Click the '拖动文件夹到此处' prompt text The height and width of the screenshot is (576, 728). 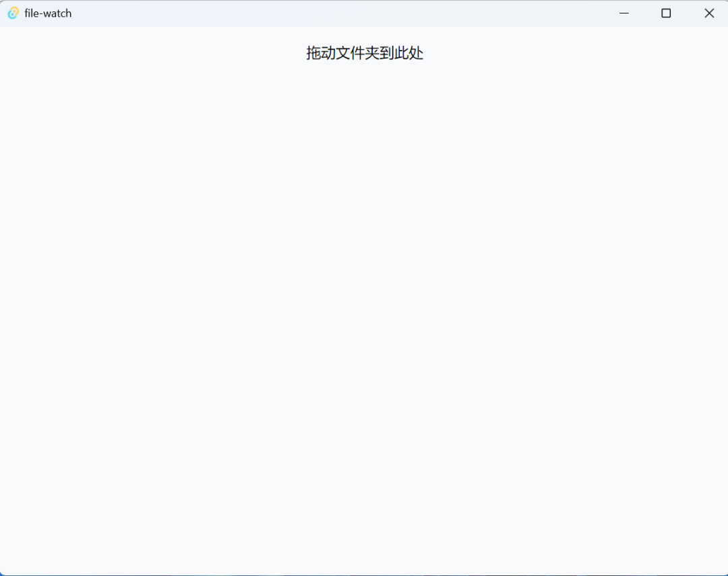364,53
